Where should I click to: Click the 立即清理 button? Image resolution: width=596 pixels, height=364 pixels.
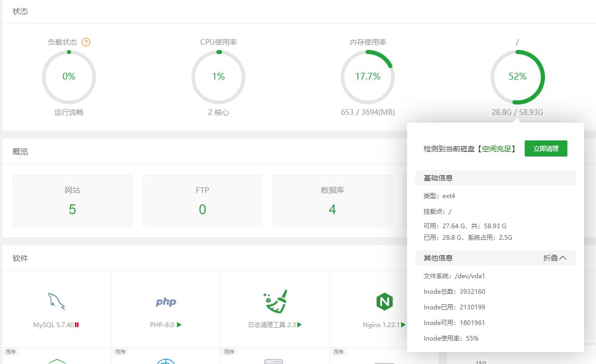click(x=546, y=148)
